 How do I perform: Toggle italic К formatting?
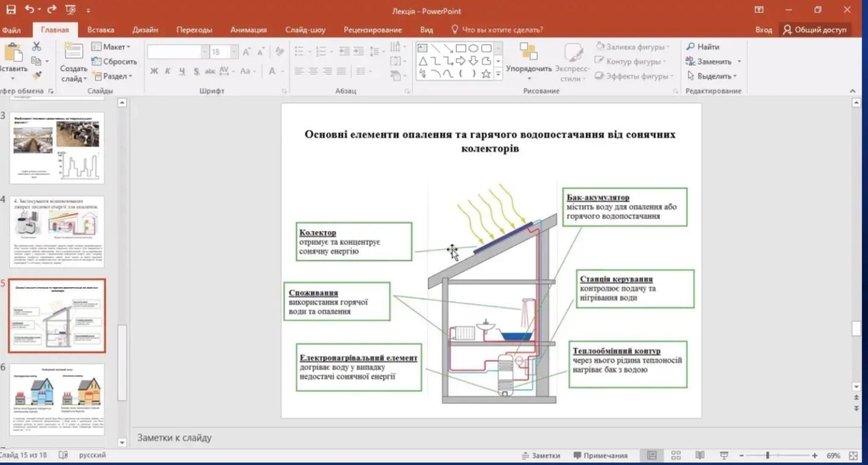click(x=168, y=71)
